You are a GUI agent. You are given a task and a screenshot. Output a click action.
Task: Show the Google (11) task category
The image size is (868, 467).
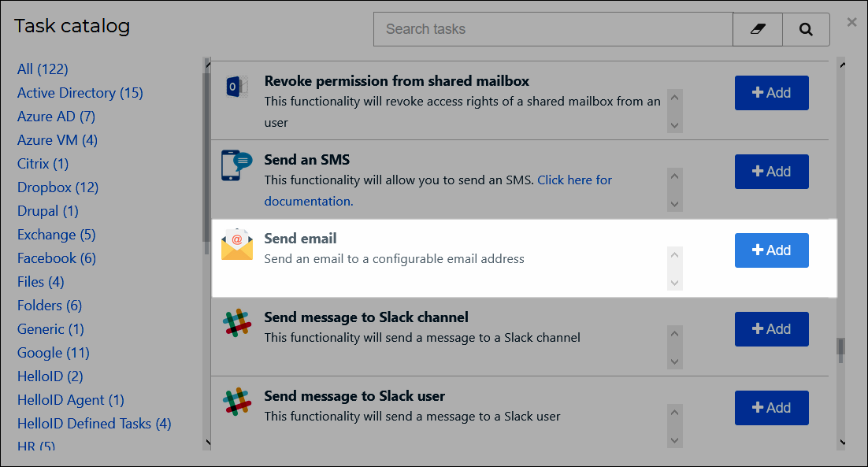pyautogui.click(x=53, y=353)
